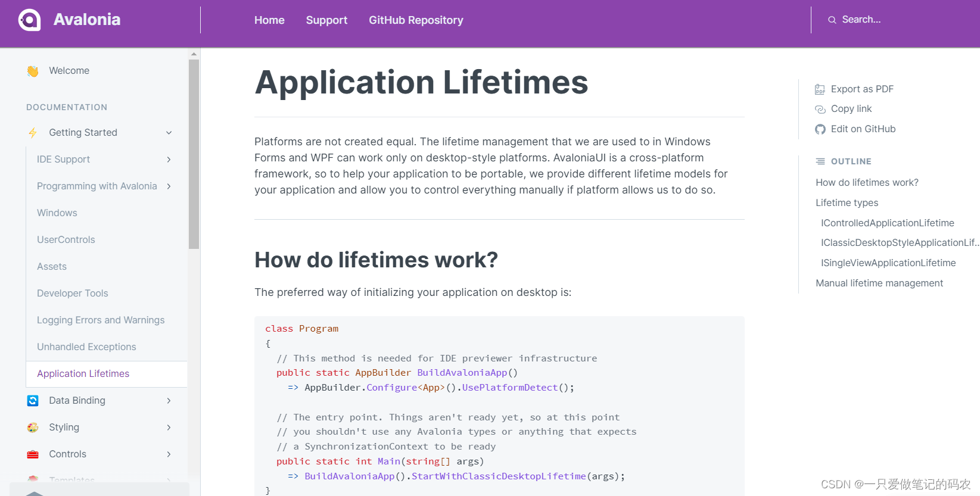The height and width of the screenshot is (496, 980).
Task: Click the How do lifetimes work? heading
Action: coord(376,260)
